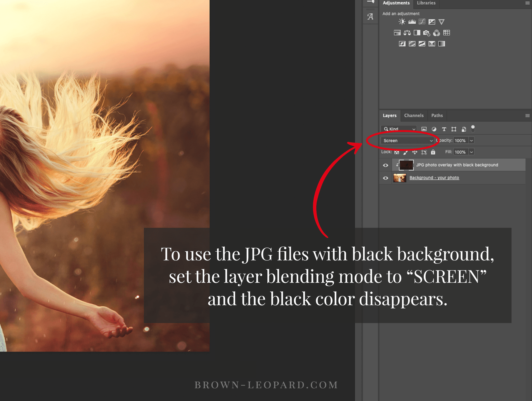
Task: Expand the Opacity slider dropdown arrow
Action: tap(472, 141)
